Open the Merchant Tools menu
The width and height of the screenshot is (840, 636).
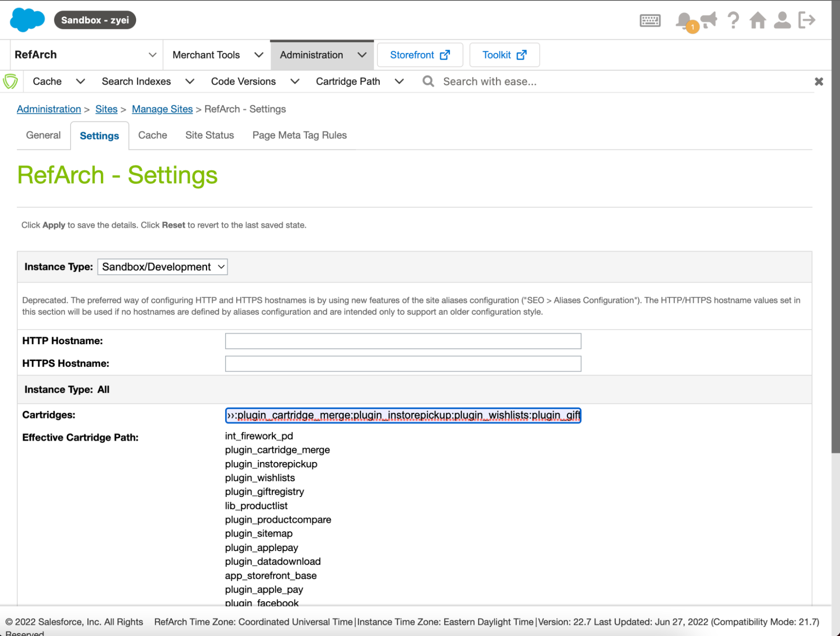pos(217,55)
